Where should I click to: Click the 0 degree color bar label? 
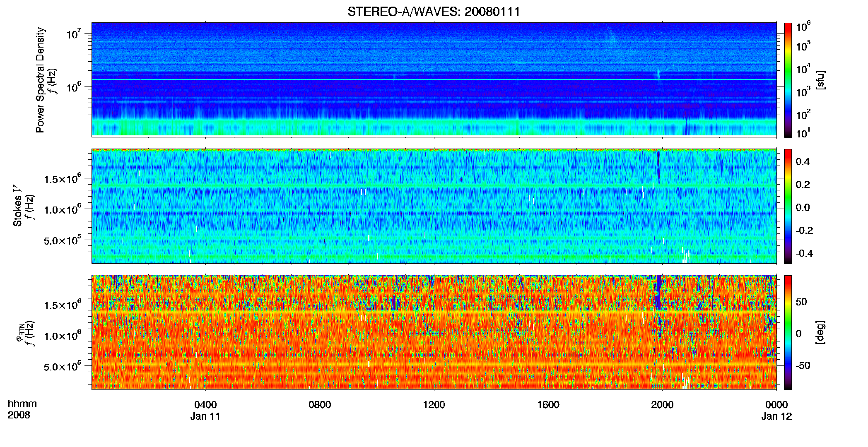click(799, 334)
